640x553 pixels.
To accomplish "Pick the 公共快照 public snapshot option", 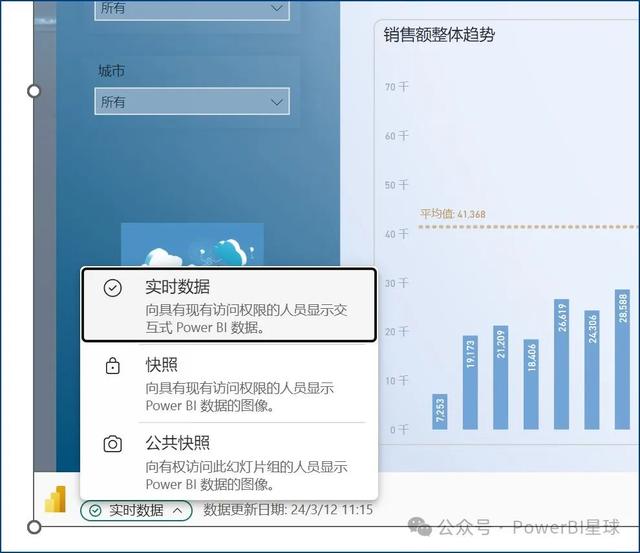I will (x=229, y=462).
